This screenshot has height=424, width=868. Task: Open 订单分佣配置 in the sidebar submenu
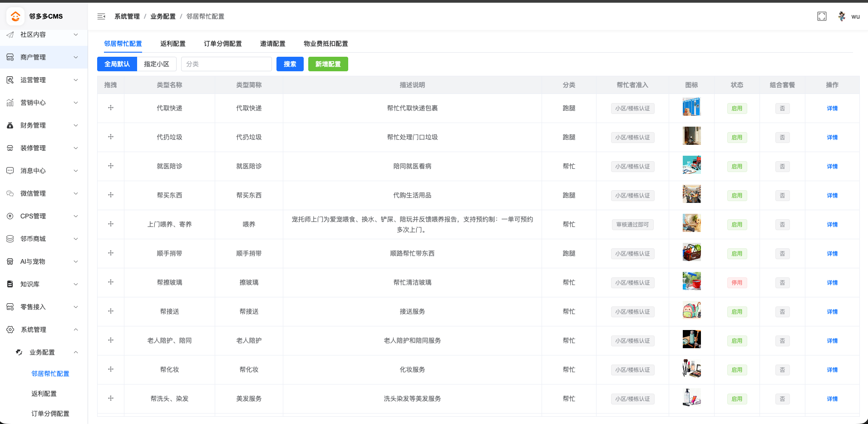pos(50,414)
